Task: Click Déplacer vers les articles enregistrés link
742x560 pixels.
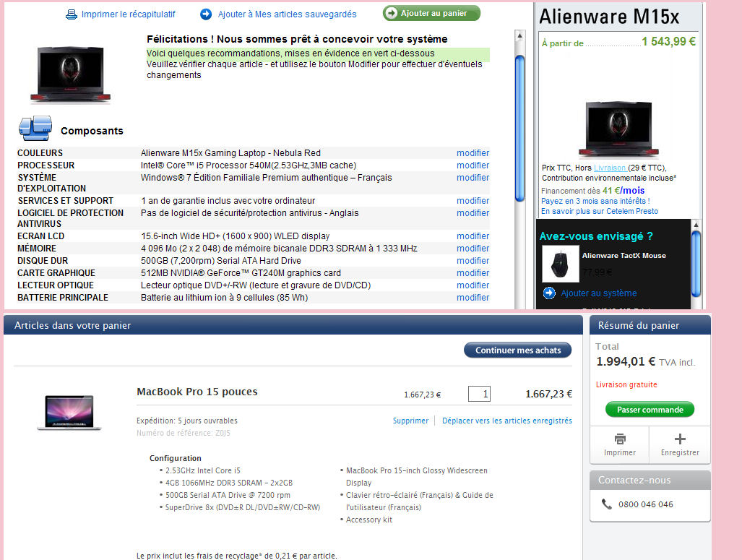Action: [x=506, y=421]
